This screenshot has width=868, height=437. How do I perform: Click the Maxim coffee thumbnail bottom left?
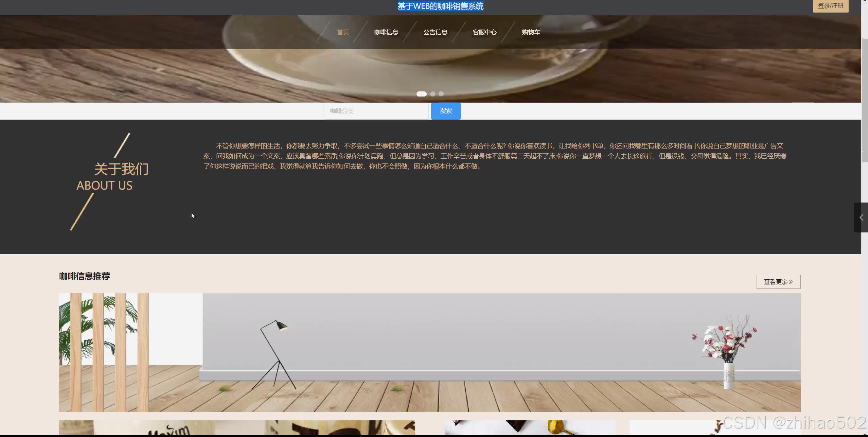[x=237, y=429]
